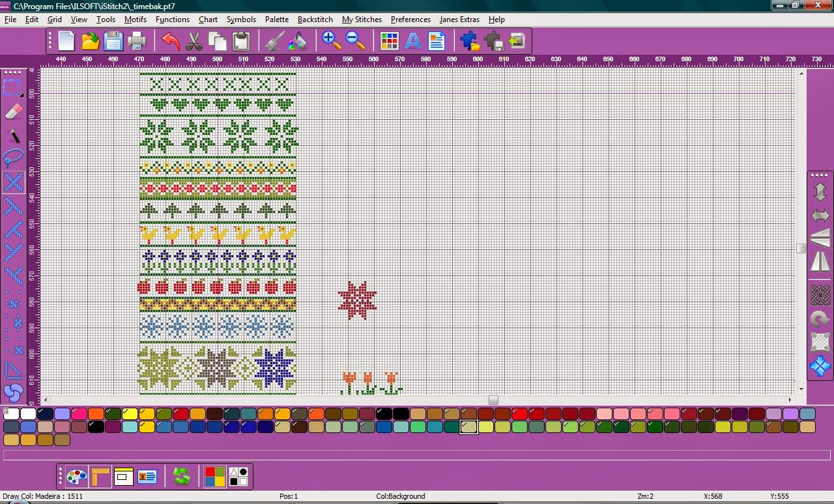This screenshot has height=504, width=834.
Task: Open the Zoom In tool
Action: coord(330,40)
